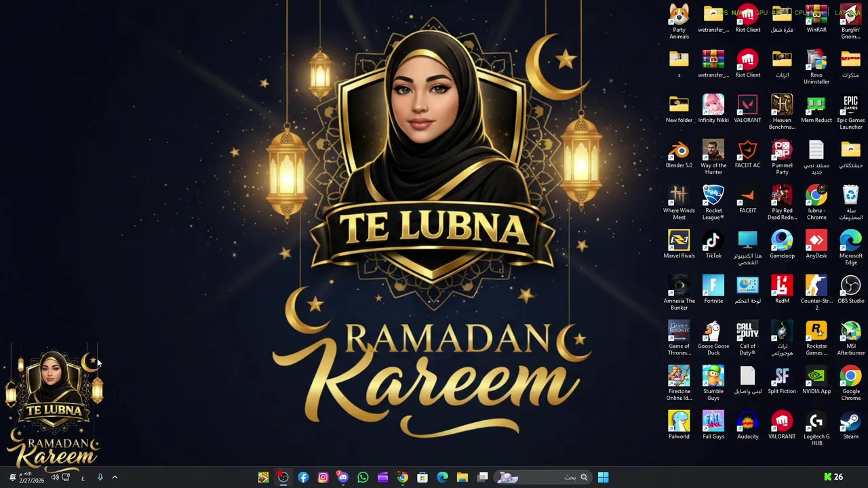868x488 pixels.
Task: Click the microphone tray icon
Action: [x=100, y=477]
